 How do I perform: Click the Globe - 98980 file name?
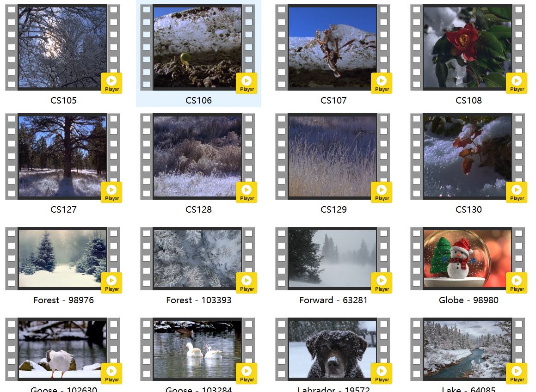click(468, 300)
